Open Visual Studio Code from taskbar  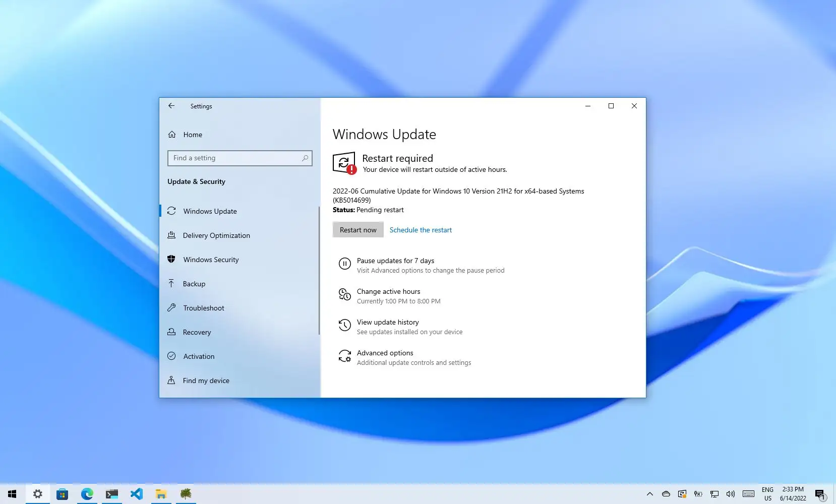(136, 494)
